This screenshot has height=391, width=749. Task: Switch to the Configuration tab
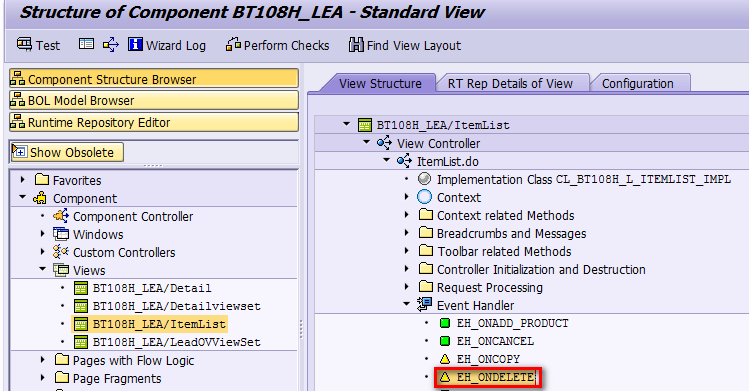click(638, 83)
